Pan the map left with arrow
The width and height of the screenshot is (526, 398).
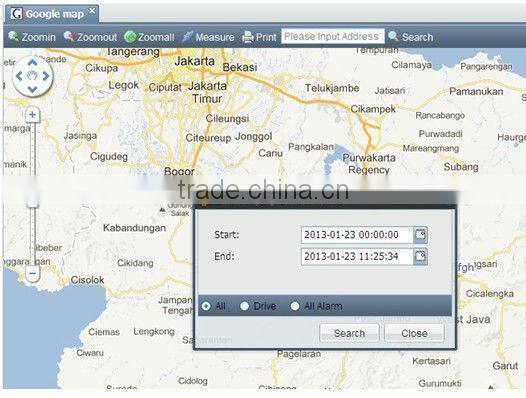click(x=19, y=76)
